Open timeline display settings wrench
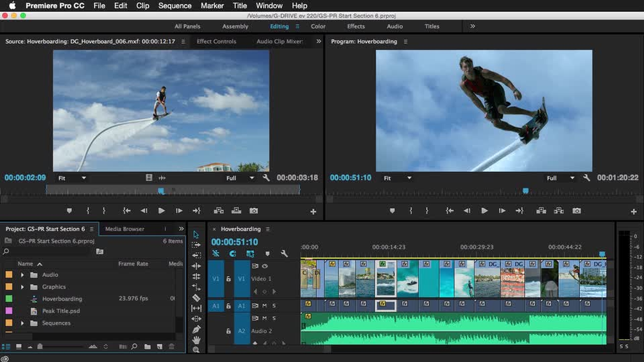 [284, 254]
